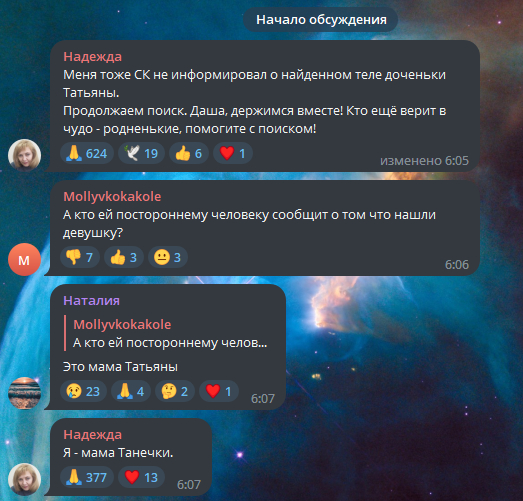Toggle the red heart reaction showing 13
The width and height of the screenshot is (523, 501).
[141, 477]
